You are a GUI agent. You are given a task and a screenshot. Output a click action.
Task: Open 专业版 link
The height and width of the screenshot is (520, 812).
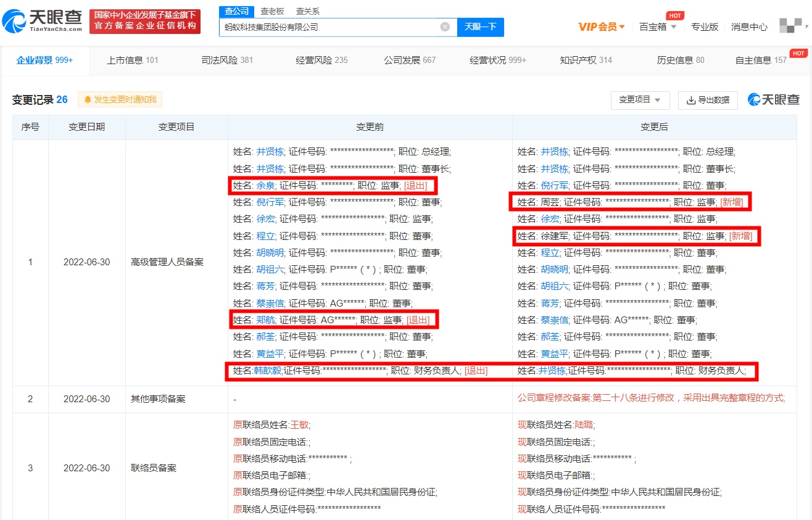tap(705, 27)
